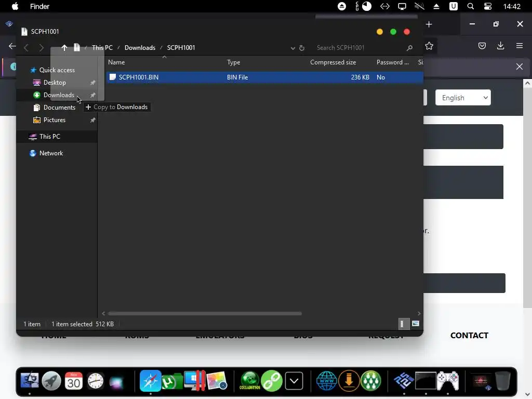Click the browser page scrollbar up arrow
The height and width of the screenshot is (399, 532).
(x=527, y=83)
